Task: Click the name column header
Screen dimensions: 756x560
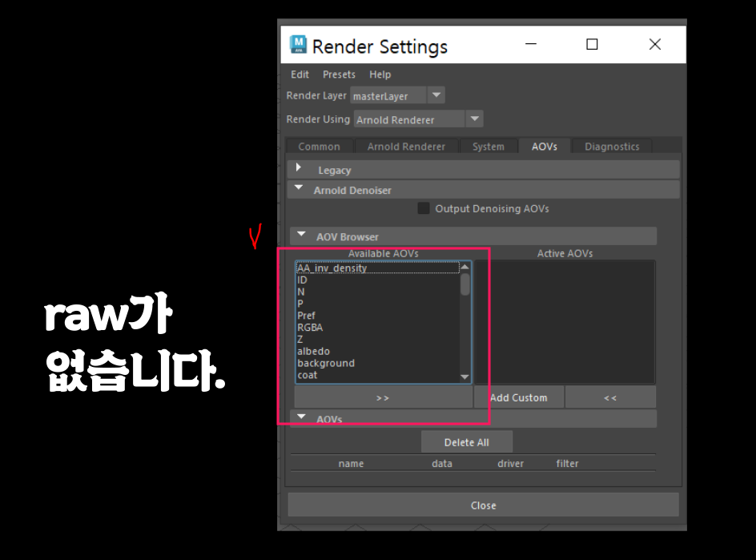Action: (x=351, y=464)
